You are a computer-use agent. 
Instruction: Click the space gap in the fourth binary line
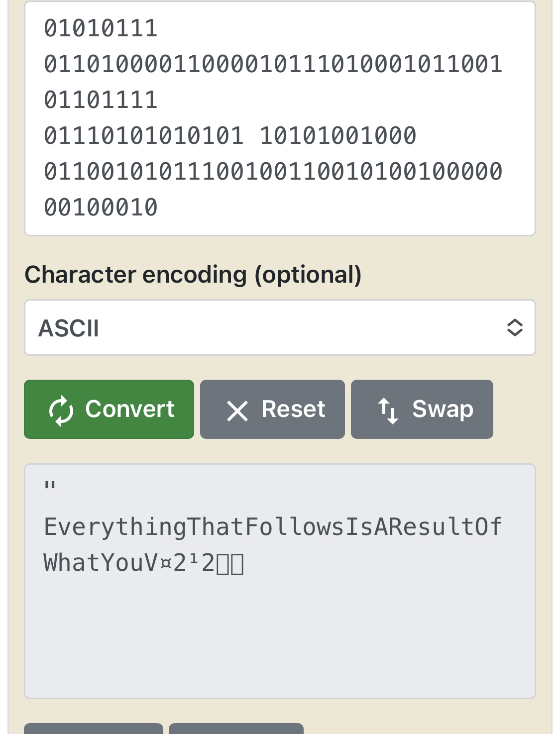point(251,135)
